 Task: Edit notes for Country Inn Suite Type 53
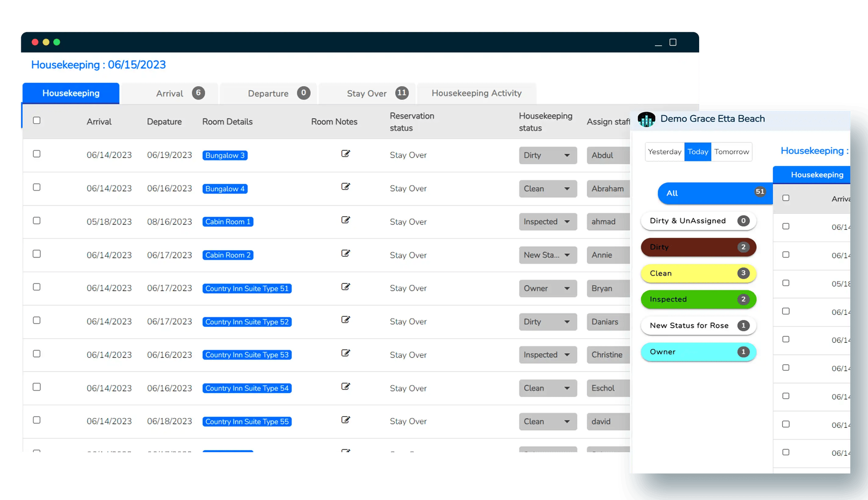[345, 353]
